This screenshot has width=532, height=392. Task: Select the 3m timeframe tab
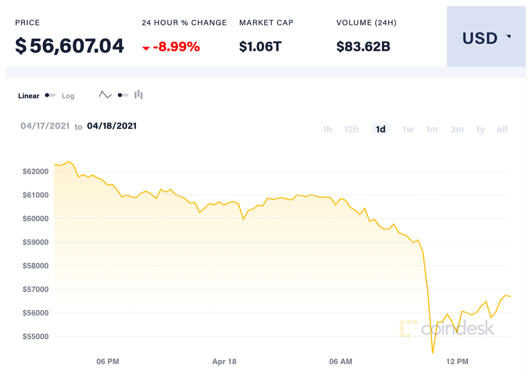457,129
